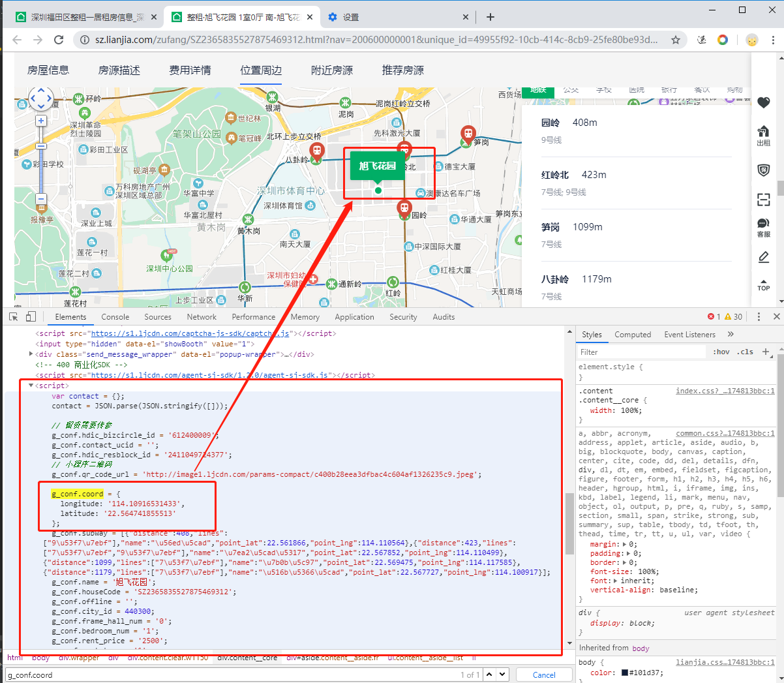Screen dimensions: 784x683
Task: View site information icon in address bar
Action: (84, 40)
